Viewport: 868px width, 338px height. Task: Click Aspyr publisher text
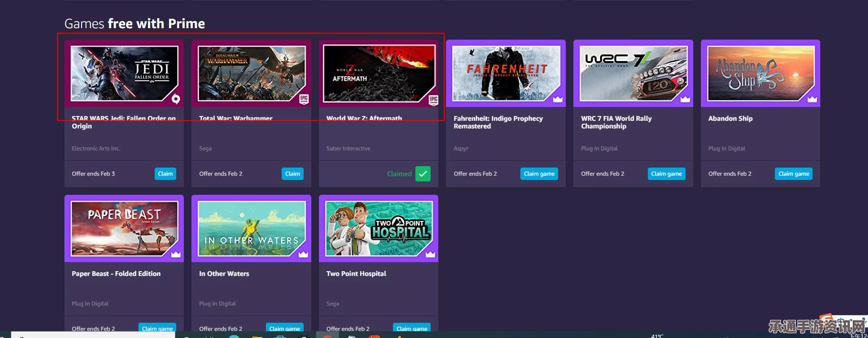pos(461,148)
